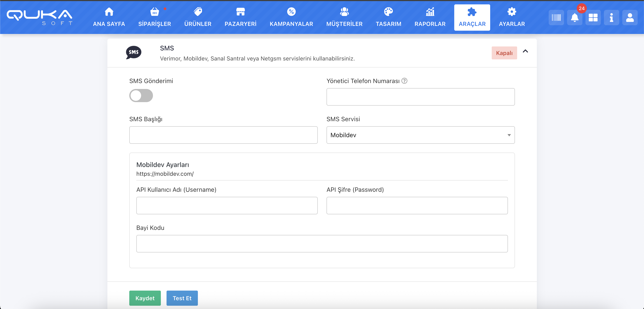Image resolution: width=644 pixels, height=309 pixels.
Task: Enable the SMS Gönderimi toggle
Action: (141, 96)
